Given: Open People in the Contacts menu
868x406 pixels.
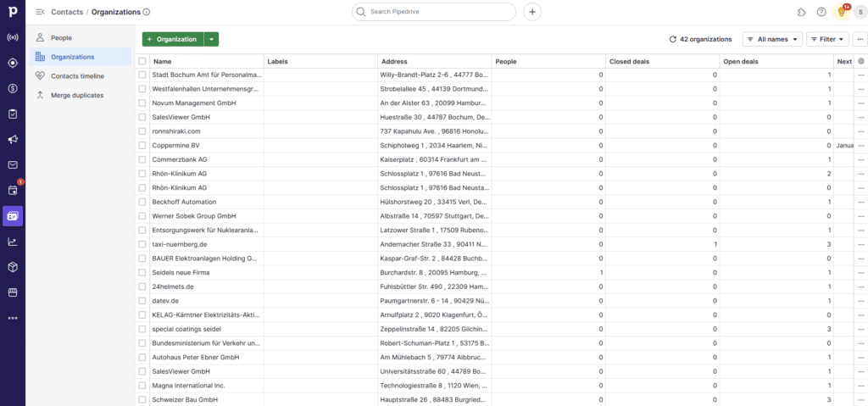Looking at the screenshot, I should [81, 37].
